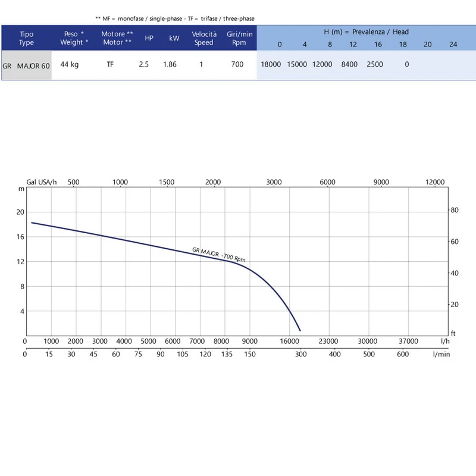
Task: Select the Velocità Speed column header
Action: pyautogui.click(x=204, y=38)
